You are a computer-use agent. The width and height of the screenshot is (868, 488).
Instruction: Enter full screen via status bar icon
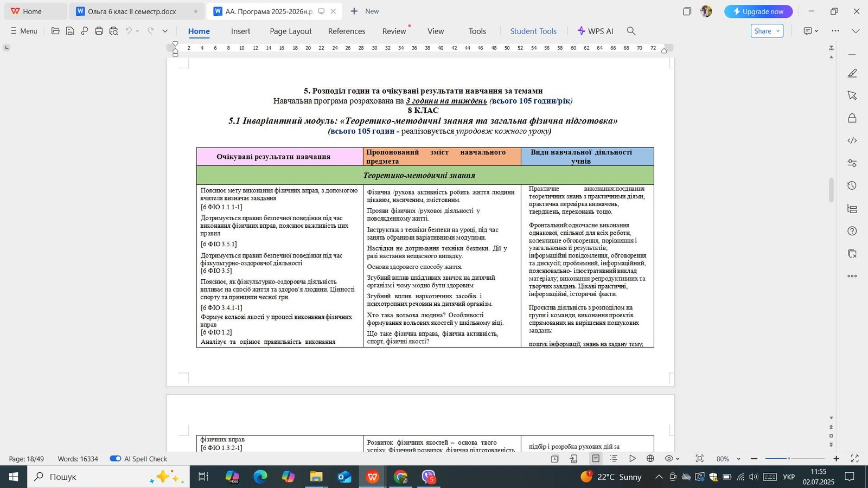tap(855, 459)
